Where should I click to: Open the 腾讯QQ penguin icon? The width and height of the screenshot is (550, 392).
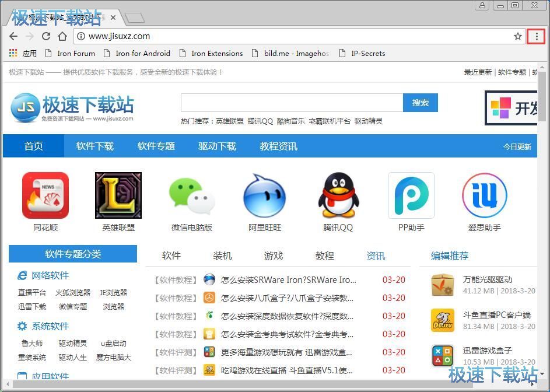[x=338, y=195]
